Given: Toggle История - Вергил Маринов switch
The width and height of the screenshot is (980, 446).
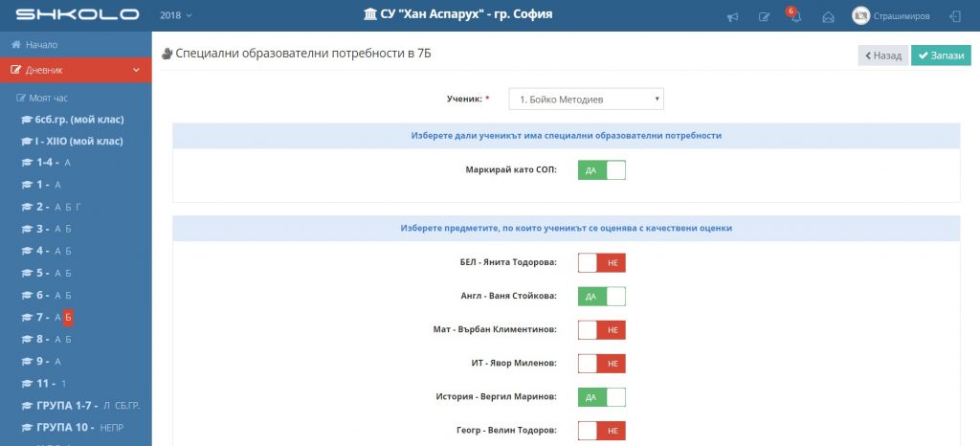Looking at the screenshot, I should pos(601,397).
